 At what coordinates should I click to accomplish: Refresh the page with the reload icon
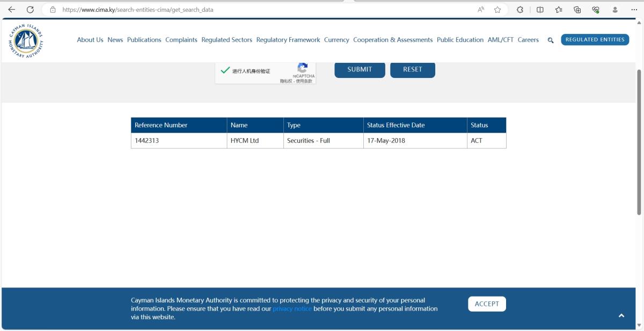(30, 10)
